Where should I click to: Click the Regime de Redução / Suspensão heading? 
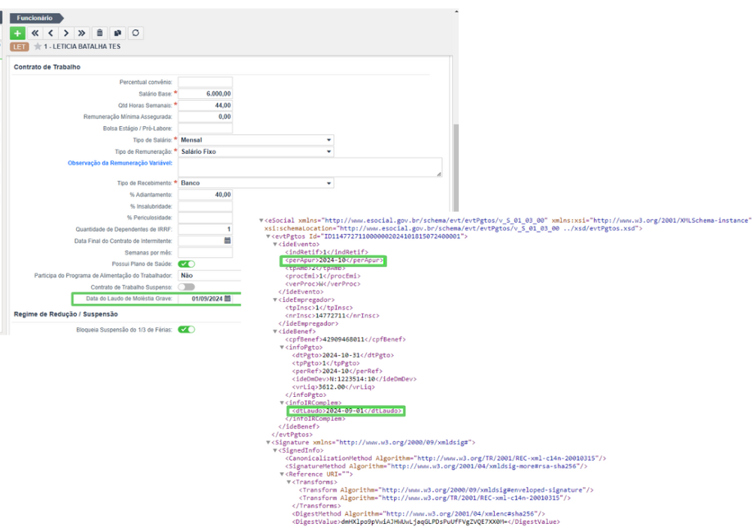66,314
